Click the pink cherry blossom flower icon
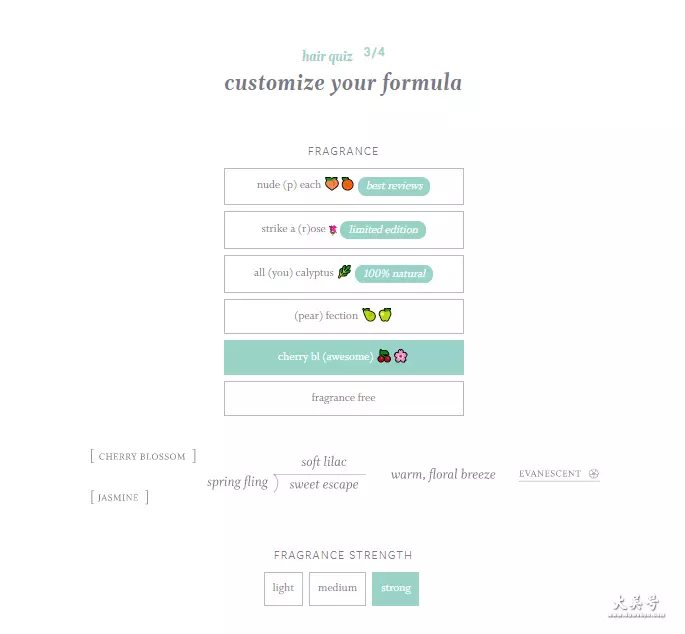Viewport: 685px width, 634px height. tap(401, 356)
